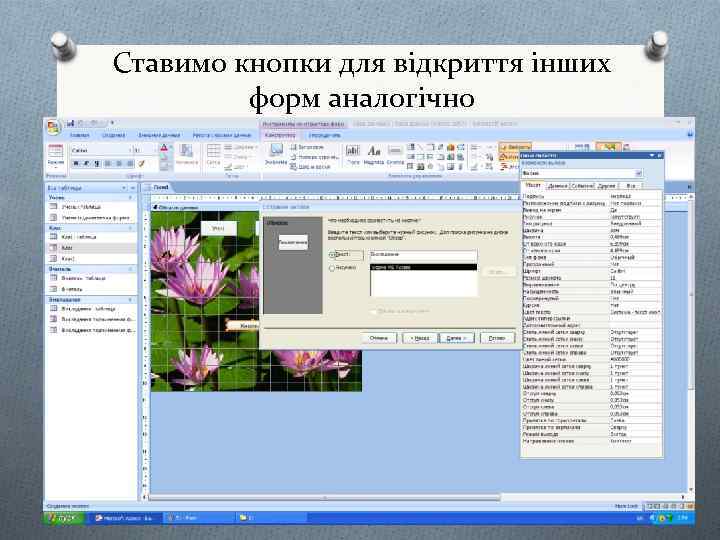Click the Форма tab of the open document
The image size is (720, 540).
[x=158, y=187]
